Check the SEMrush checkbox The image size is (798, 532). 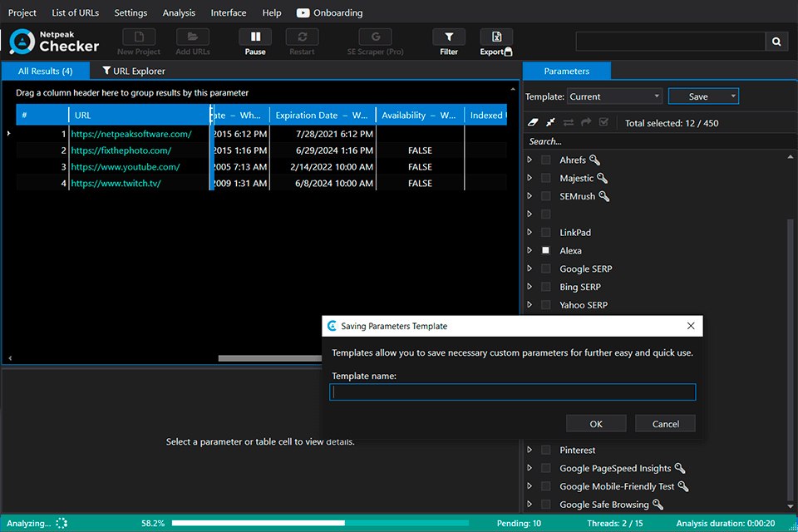point(546,196)
